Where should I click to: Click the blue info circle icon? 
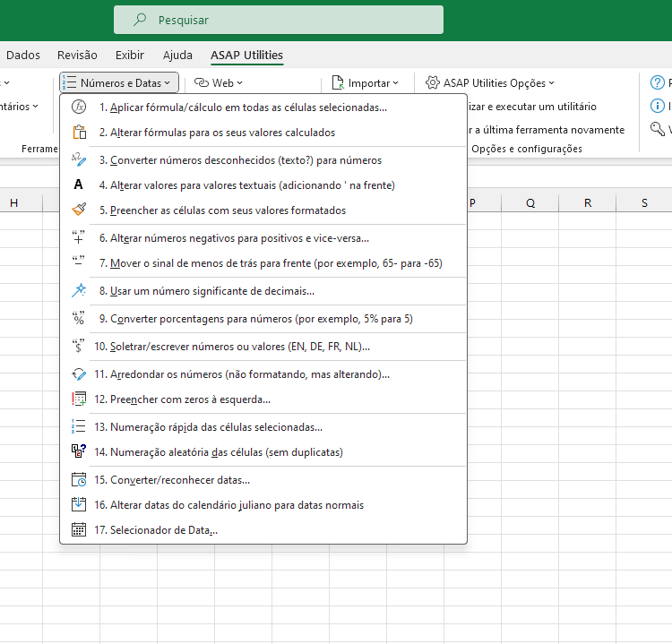point(658,106)
